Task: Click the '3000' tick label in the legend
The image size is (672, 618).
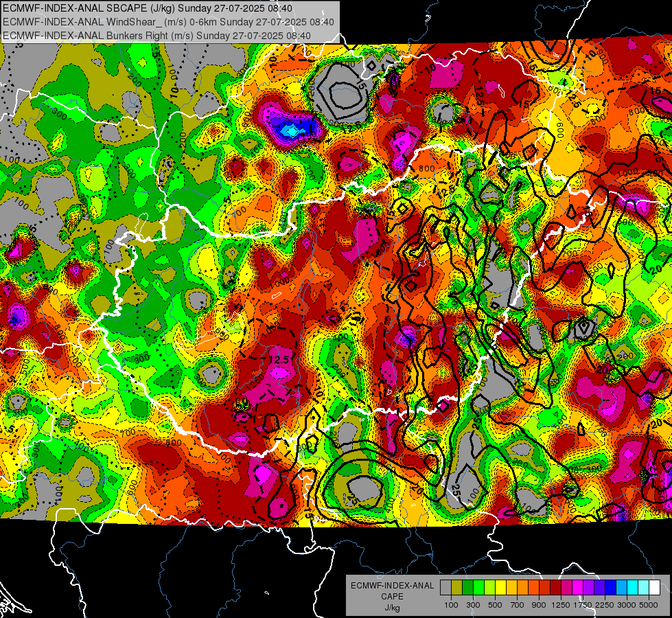Action: pyautogui.click(x=627, y=605)
